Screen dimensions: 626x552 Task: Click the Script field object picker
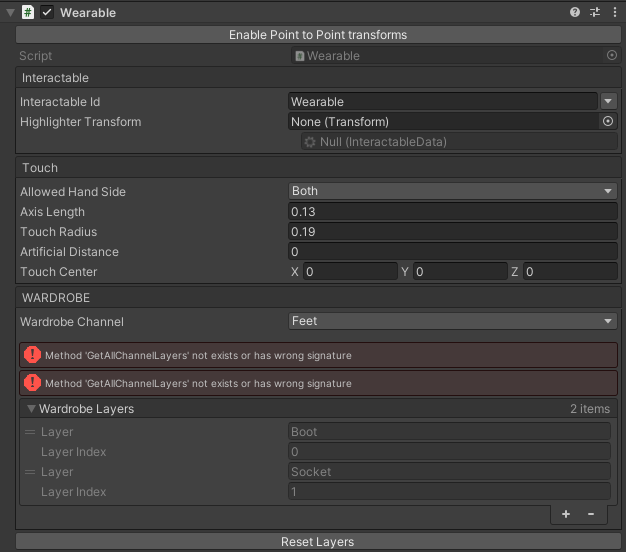pos(612,55)
